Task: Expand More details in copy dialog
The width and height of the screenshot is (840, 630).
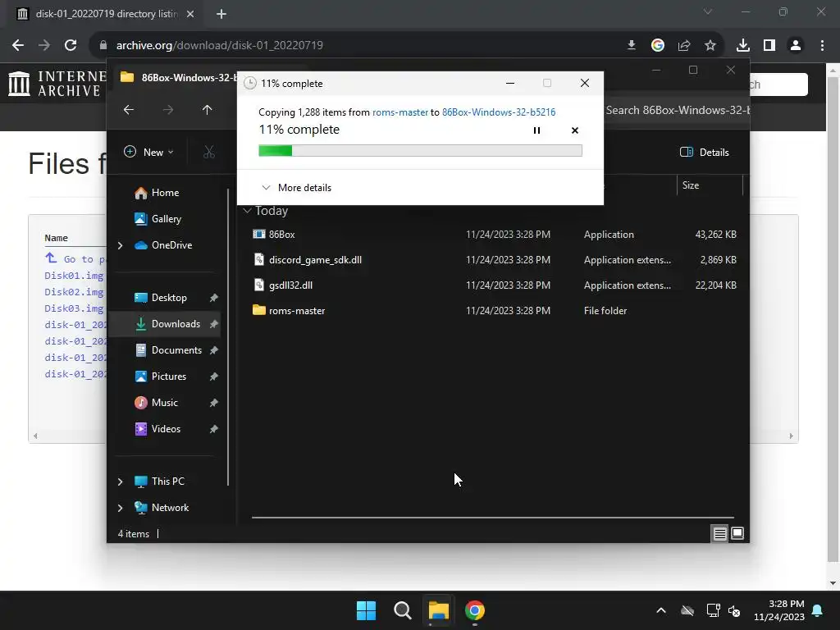Action: click(x=296, y=188)
